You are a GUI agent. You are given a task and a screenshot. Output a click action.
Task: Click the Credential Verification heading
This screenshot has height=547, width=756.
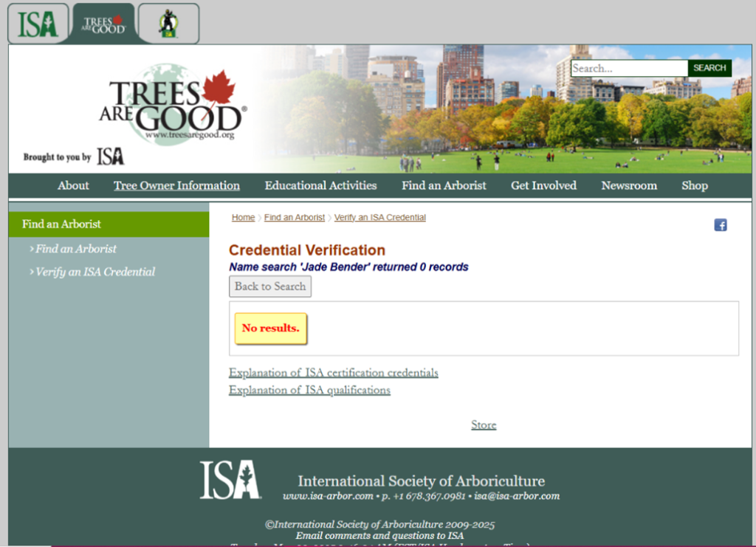(307, 250)
